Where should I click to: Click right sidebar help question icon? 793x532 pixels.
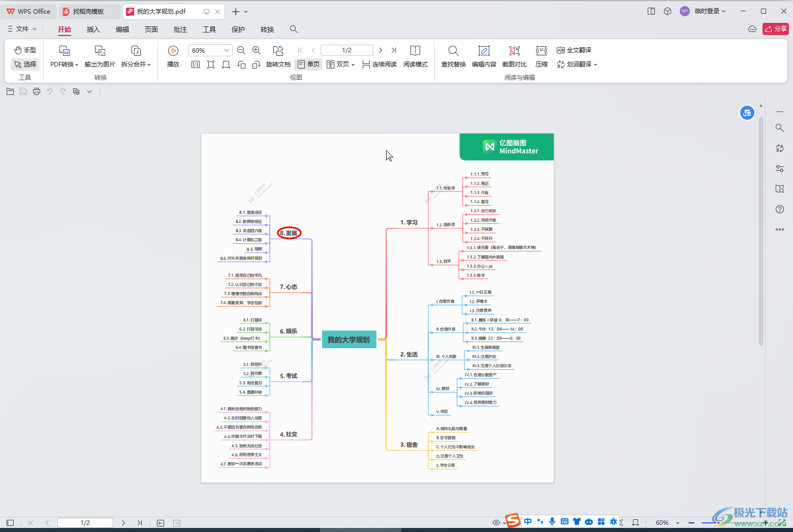[780, 209]
